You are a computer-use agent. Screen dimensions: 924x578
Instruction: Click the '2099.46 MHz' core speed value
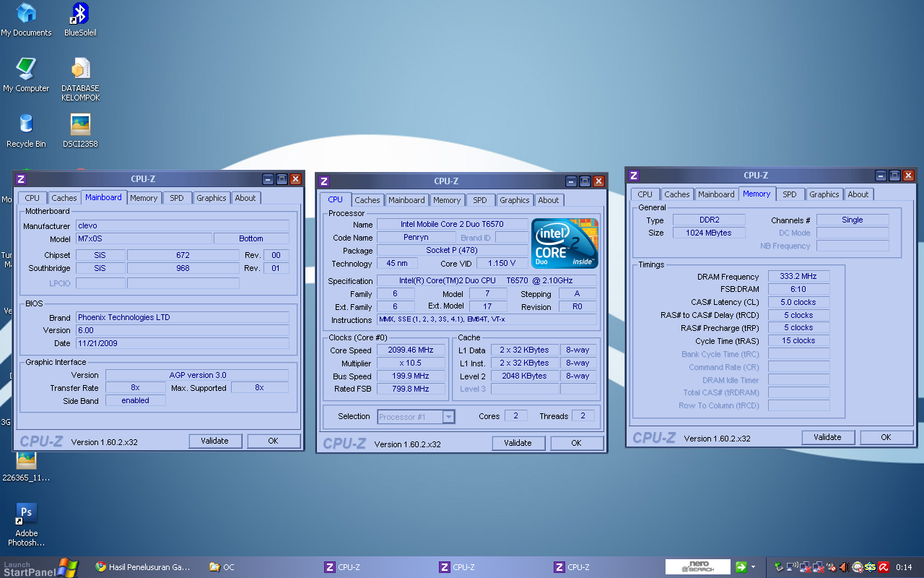coord(411,350)
